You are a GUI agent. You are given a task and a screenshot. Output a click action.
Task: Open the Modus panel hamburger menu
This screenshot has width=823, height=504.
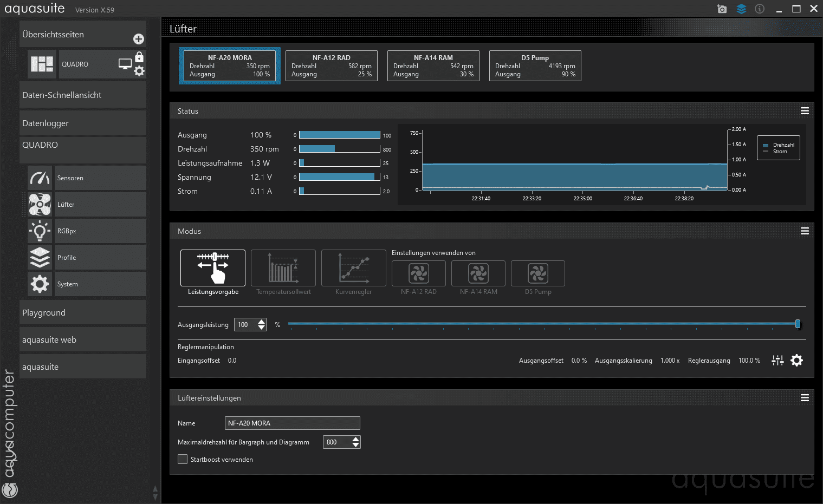(x=805, y=231)
